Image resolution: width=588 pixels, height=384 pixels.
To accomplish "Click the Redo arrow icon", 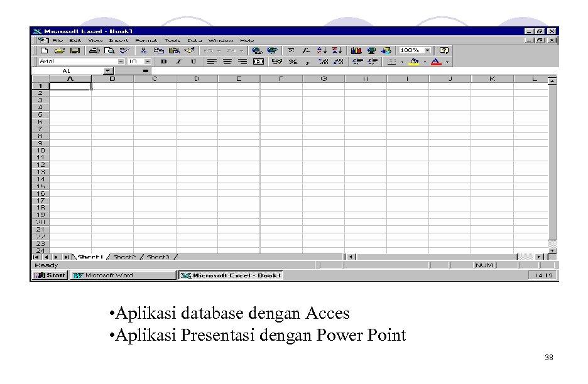I will point(231,51).
